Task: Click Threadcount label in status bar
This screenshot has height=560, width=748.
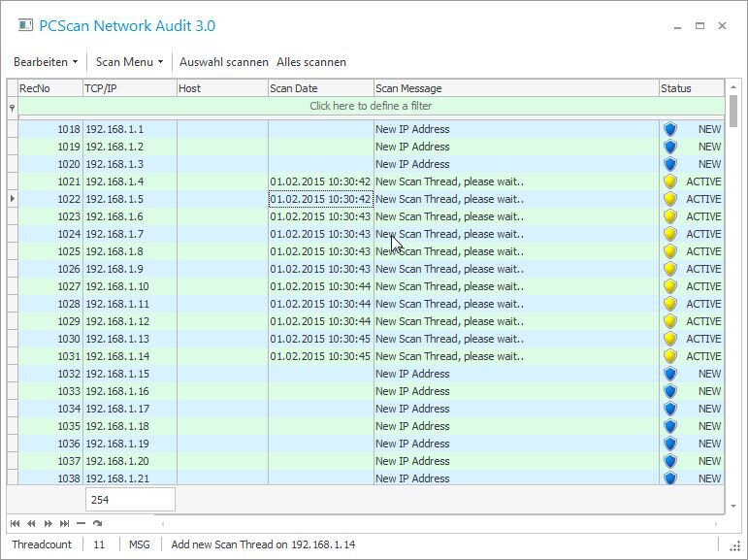Action: [x=42, y=544]
